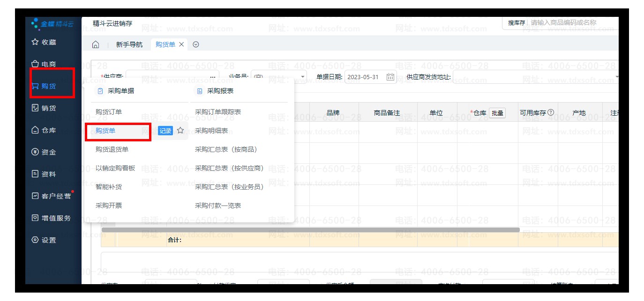This screenshot has height=301, width=644.
Task: Open the 销货 sales module
Action: [44, 108]
